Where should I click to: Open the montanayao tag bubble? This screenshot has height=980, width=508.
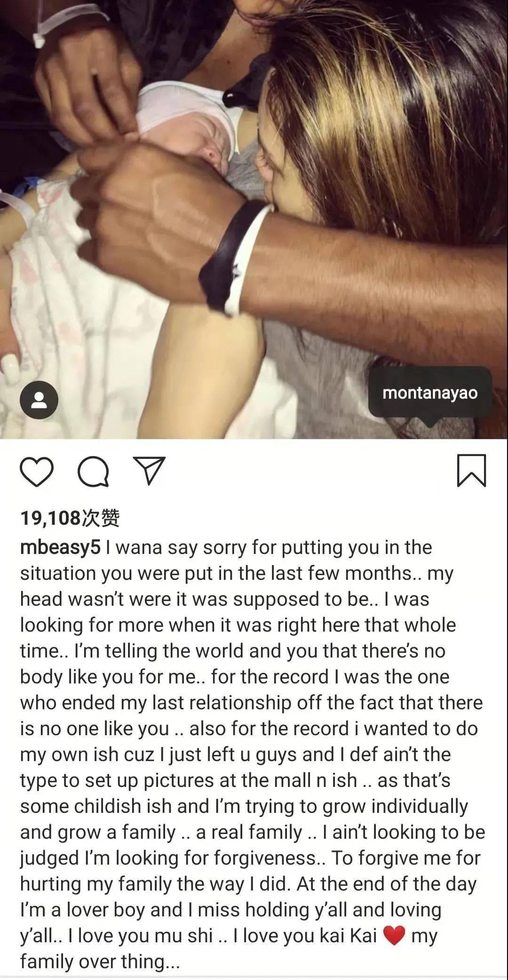coord(430,393)
